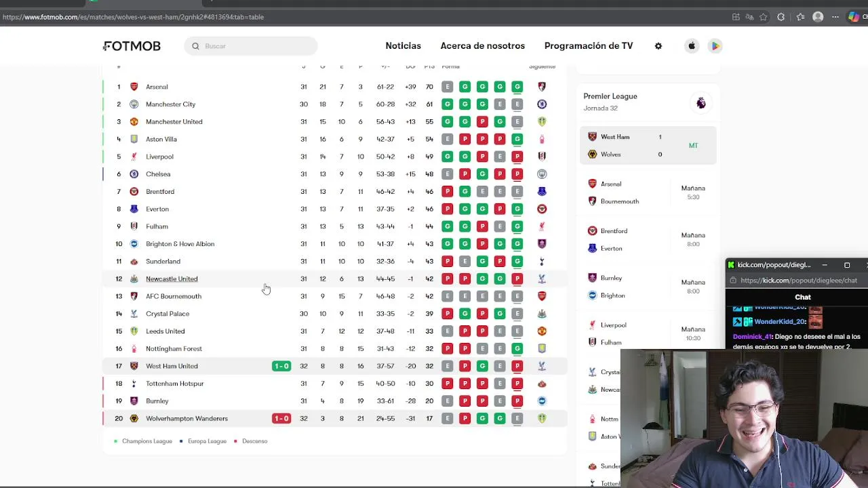Click the Wolverhampton Wanderers crest in table

tap(134, 418)
